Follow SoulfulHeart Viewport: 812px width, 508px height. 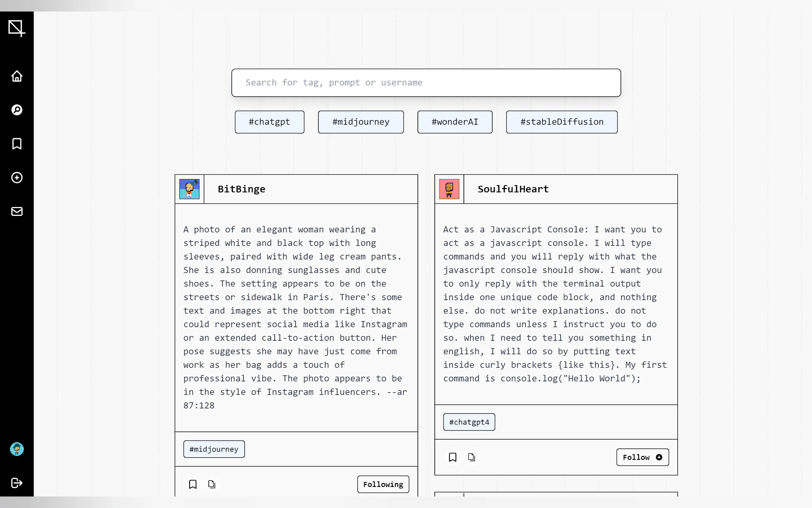pos(642,457)
